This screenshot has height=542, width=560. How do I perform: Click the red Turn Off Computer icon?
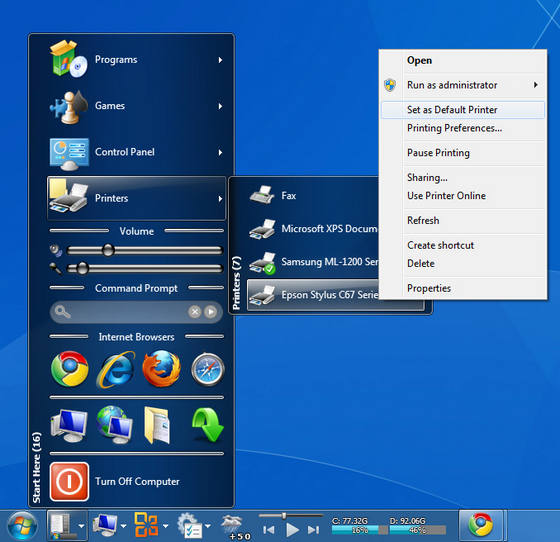(69, 482)
